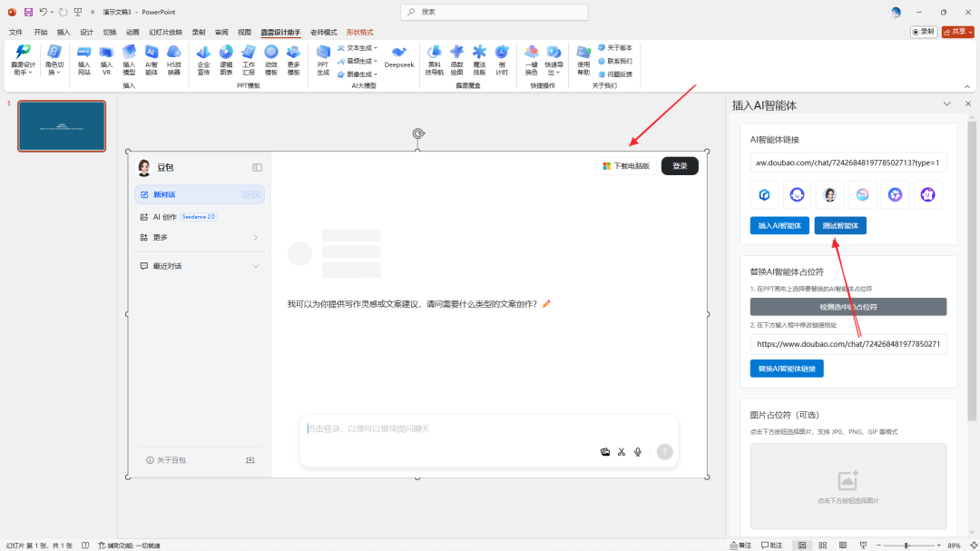Click the PPT生成 icon
Viewport: 980px width, 551px height.
click(322, 60)
